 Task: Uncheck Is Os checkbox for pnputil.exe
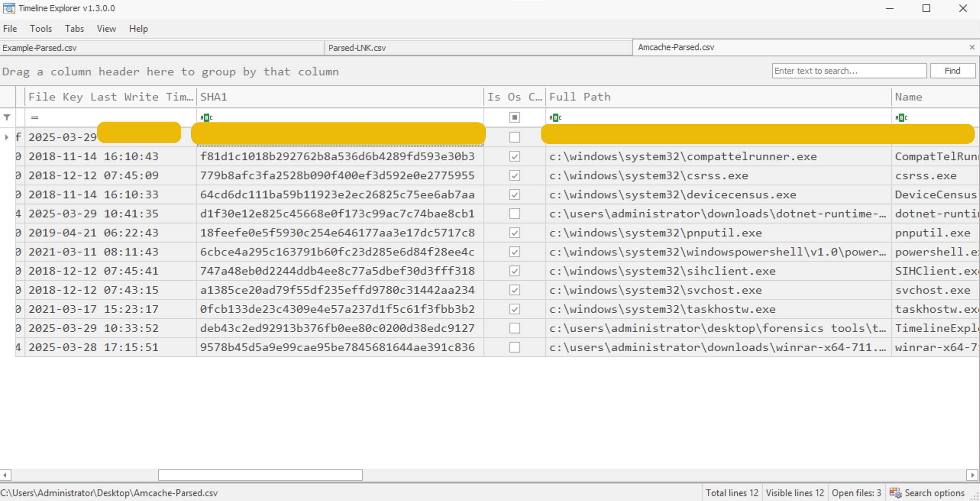(x=515, y=233)
